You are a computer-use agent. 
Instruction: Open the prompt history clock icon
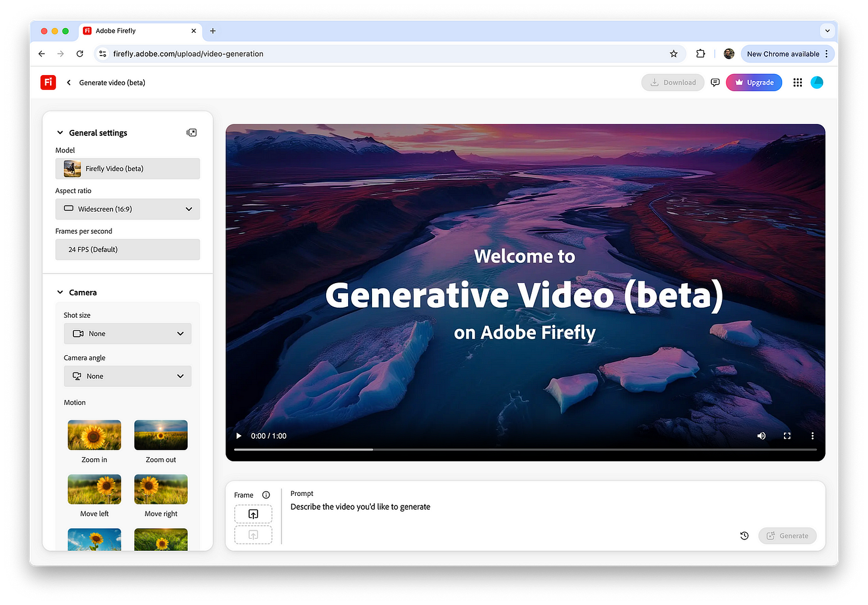(x=745, y=536)
